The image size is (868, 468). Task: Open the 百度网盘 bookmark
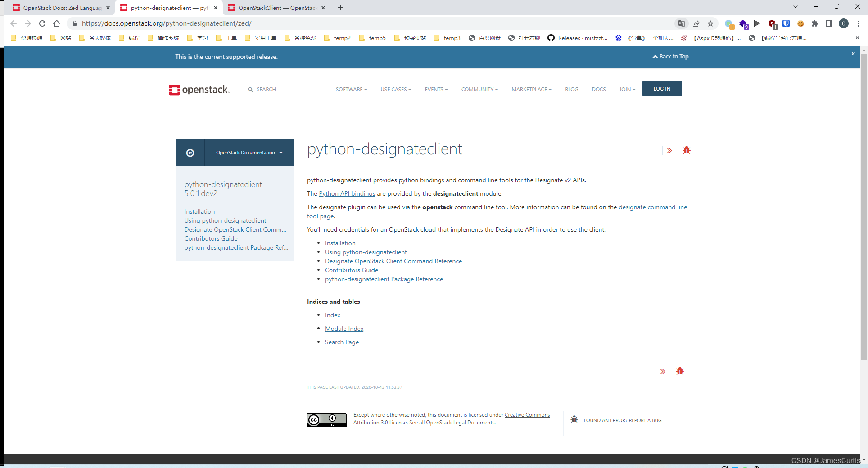pos(484,38)
